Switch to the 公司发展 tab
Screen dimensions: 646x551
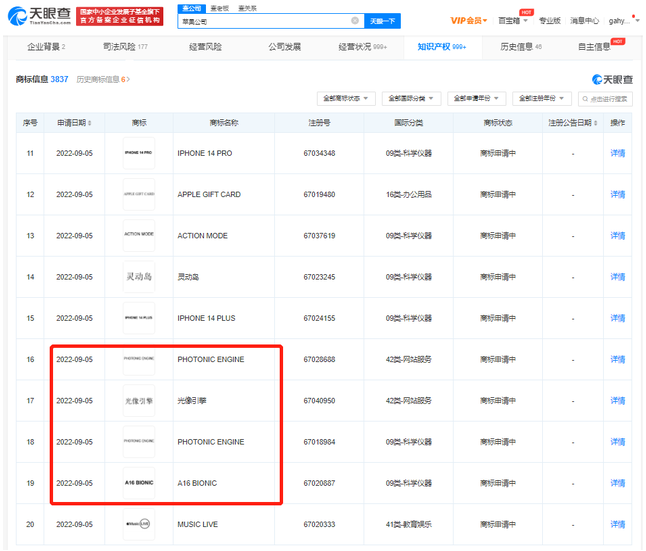click(x=285, y=47)
